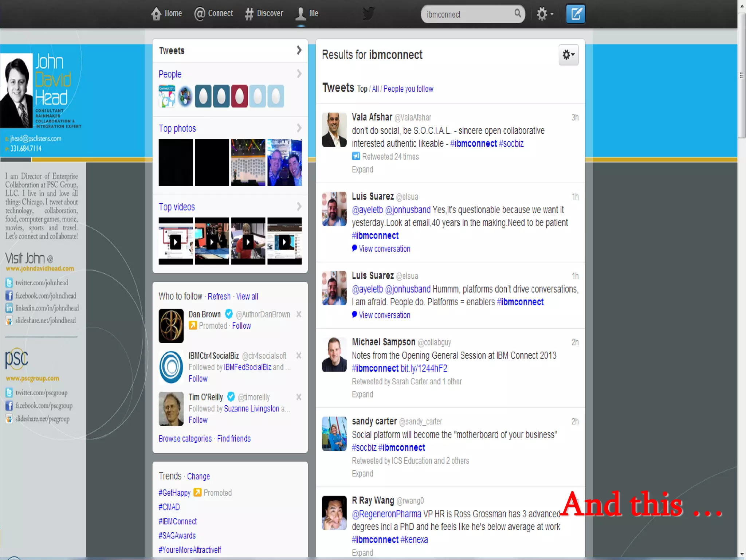Expand the Top photos section chevron
Screen dimensions: 746x560
pyautogui.click(x=299, y=128)
